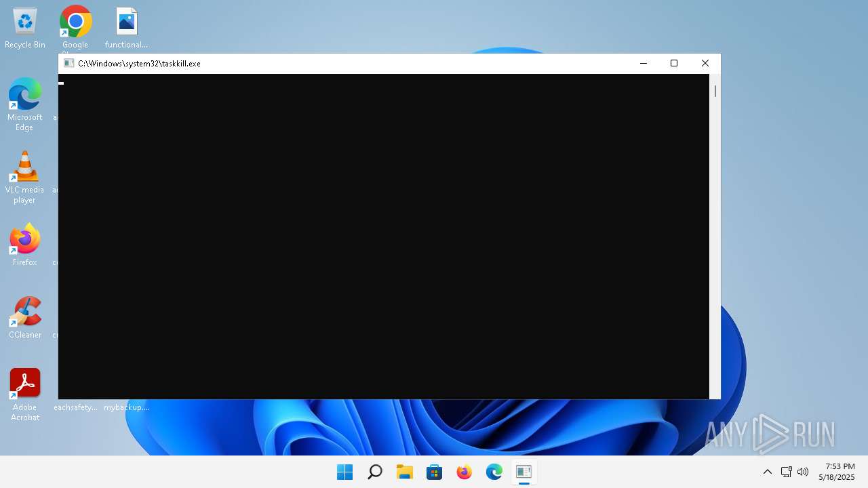868x488 pixels.
Task: Open the clock showing 7:53 PM
Action: point(837,472)
